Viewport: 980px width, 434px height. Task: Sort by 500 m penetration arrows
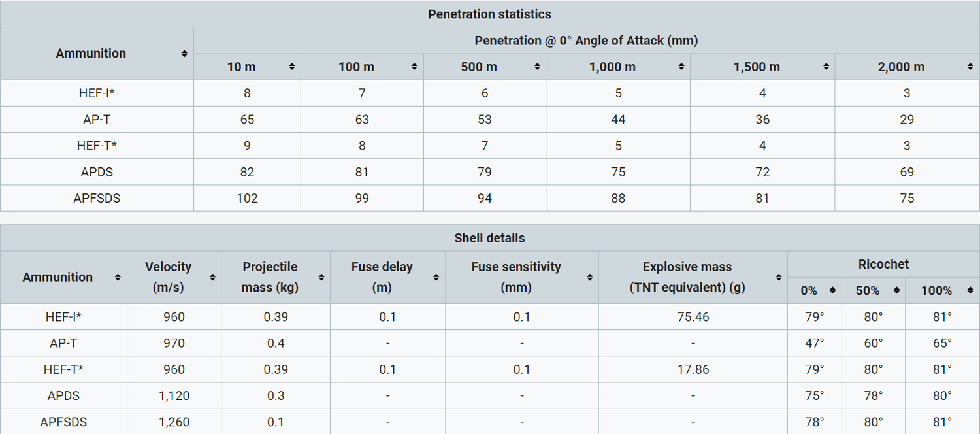(x=537, y=67)
